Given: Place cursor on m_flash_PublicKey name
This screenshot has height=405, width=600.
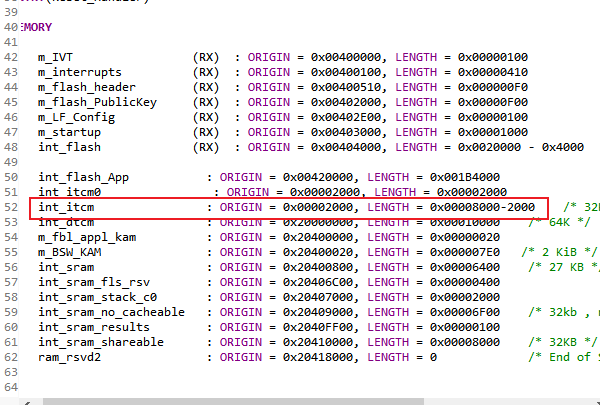Looking at the screenshot, I should [x=97, y=102].
